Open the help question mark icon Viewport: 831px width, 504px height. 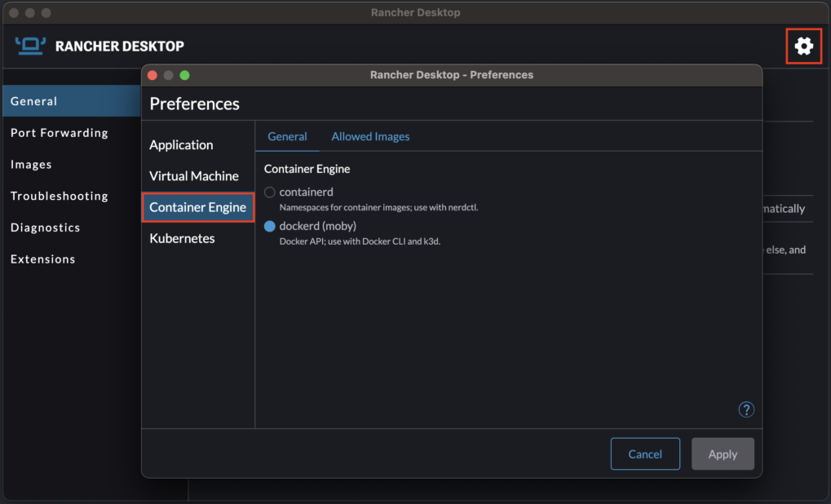pyautogui.click(x=745, y=409)
